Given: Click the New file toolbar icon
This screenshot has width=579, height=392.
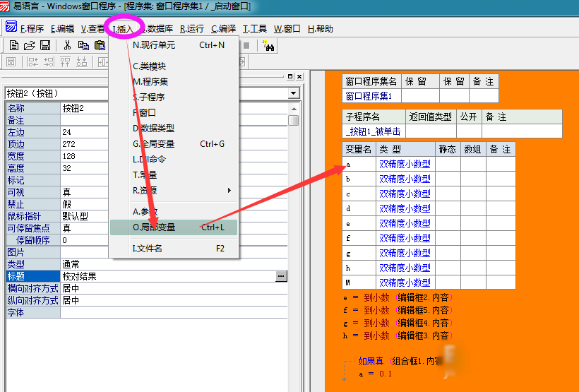Looking at the screenshot, I should [x=13, y=45].
